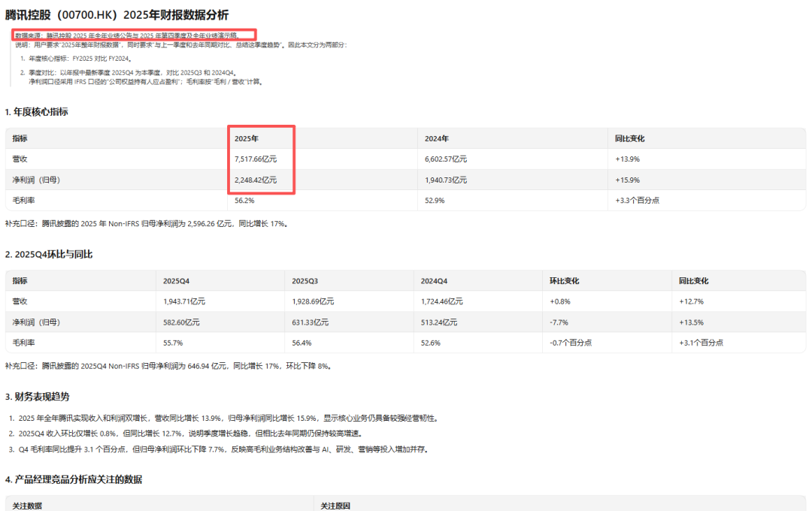Click 营收 row label in quarterly table
812x511 pixels.
pos(20,301)
